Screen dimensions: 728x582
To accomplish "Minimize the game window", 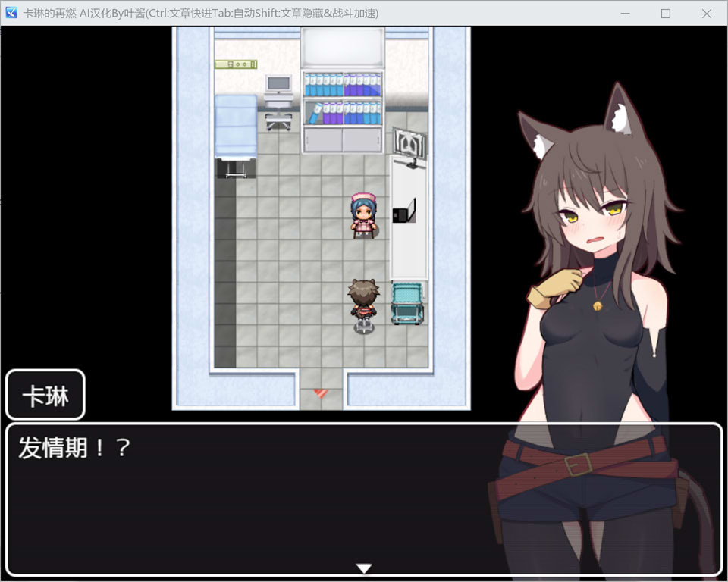I will click(626, 14).
